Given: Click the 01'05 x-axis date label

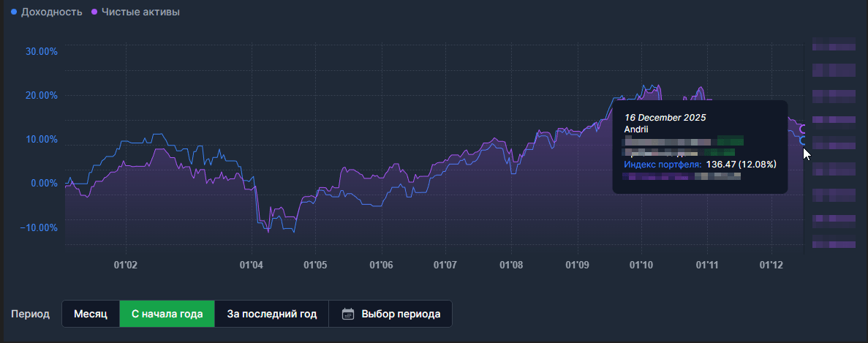Looking at the screenshot, I should click(x=315, y=265).
